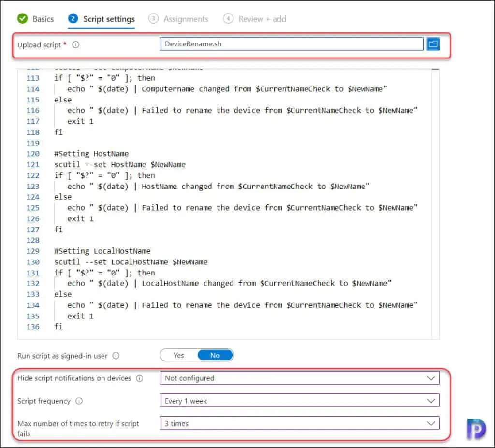This screenshot has height=448, width=495.
Task: Click the 'exit 1' text on line 126
Action: [x=80, y=218]
